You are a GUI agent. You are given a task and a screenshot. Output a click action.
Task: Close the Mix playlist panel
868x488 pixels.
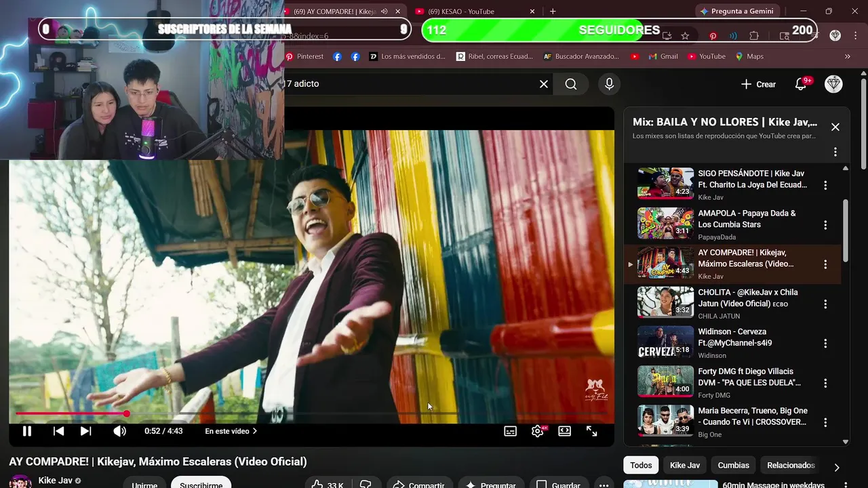(x=835, y=127)
